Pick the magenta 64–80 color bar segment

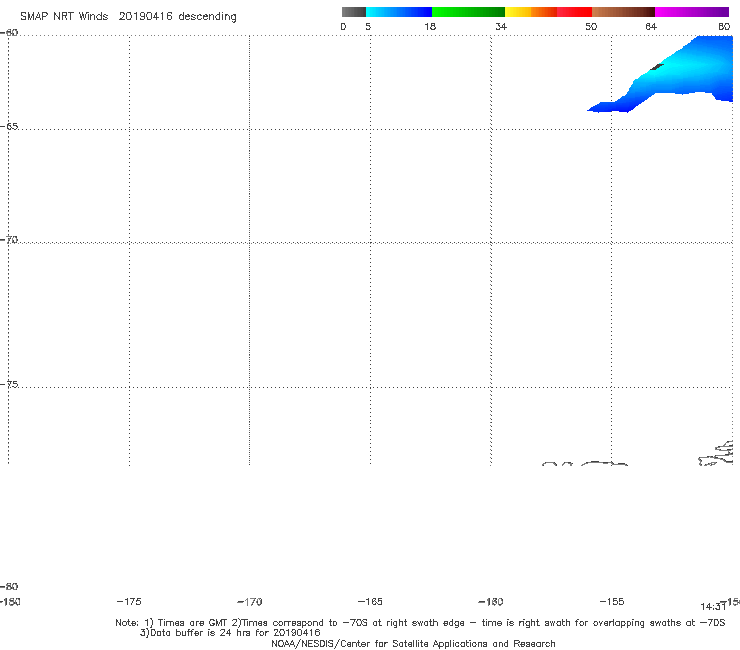click(x=692, y=12)
